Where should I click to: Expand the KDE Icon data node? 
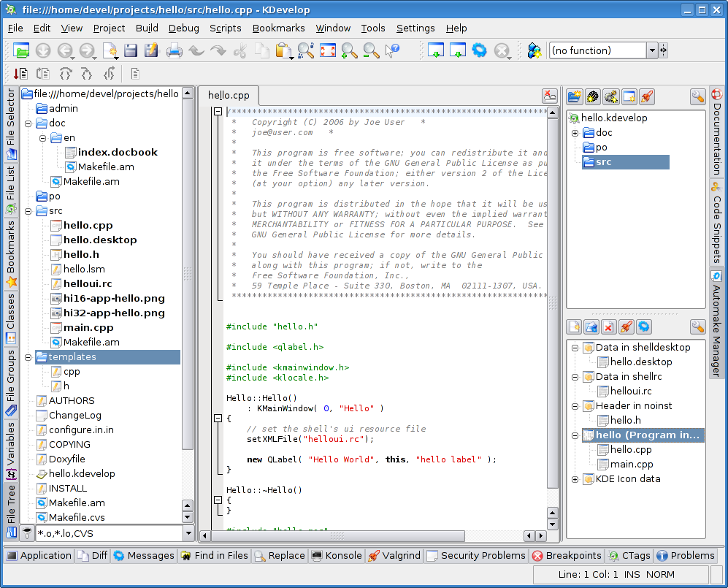coord(575,479)
